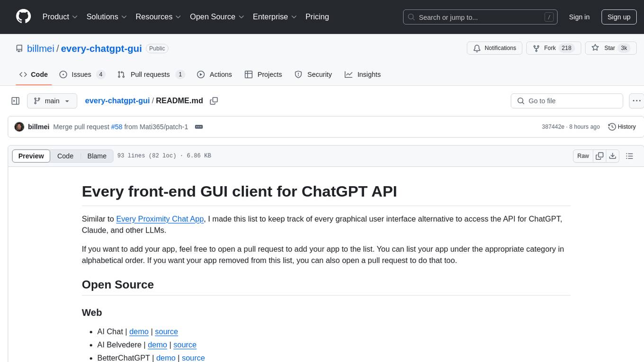Copy raw file contents
The height and width of the screenshot is (362, 644).
click(600, 156)
